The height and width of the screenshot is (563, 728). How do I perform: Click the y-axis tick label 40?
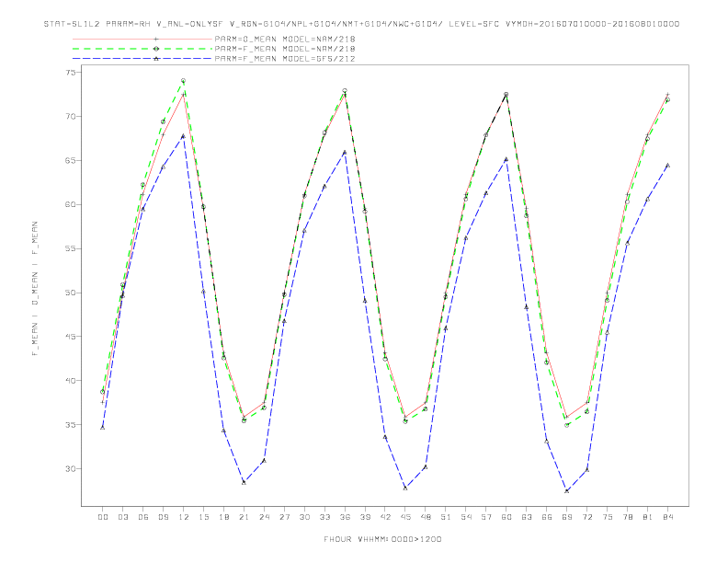[71, 381]
